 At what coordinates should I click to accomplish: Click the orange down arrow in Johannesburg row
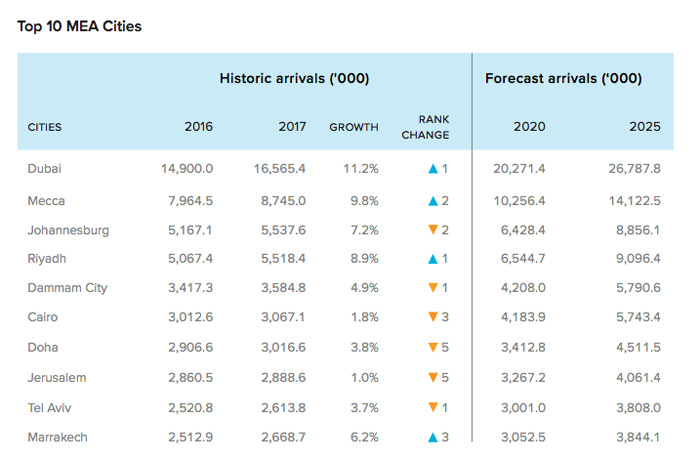click(433, 230)
